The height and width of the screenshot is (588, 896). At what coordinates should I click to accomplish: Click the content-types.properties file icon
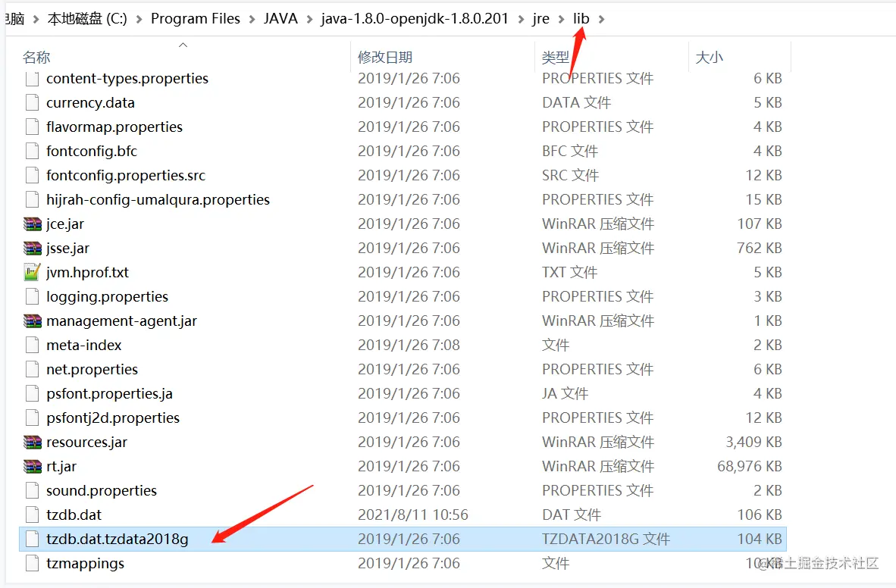tap(32, 79)
